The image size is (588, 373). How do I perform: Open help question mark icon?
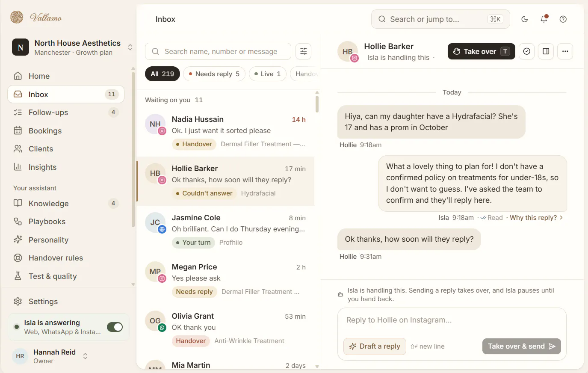pos(563,19)
